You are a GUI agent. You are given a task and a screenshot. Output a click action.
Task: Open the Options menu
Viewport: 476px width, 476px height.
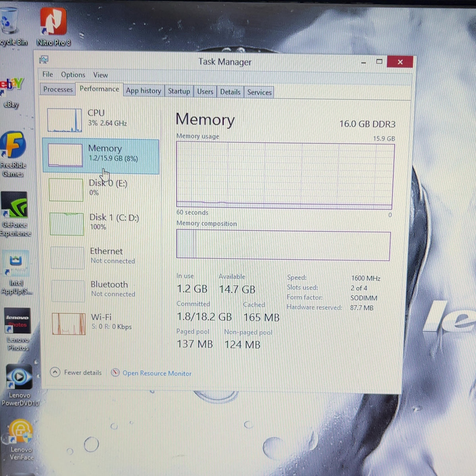pos(73,75)
